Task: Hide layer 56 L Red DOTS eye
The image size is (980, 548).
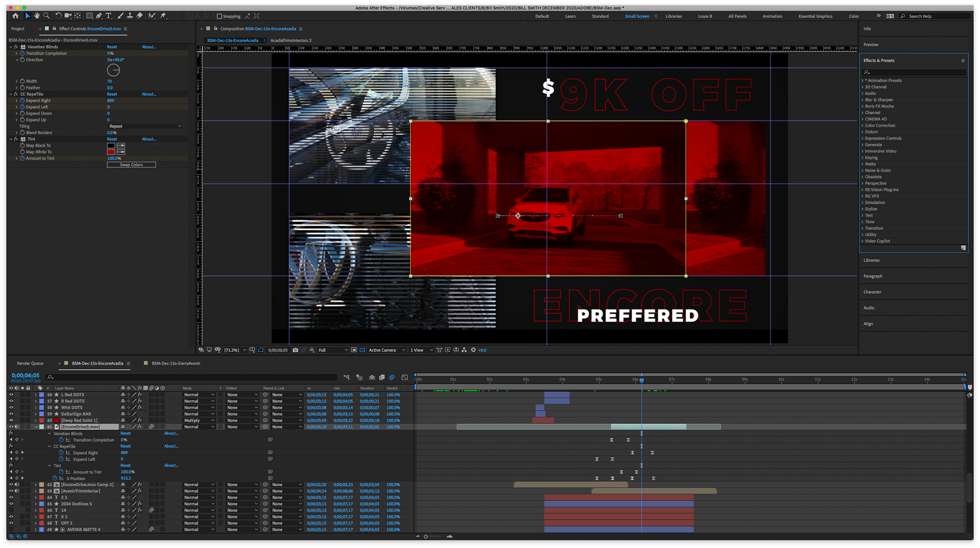Action: (x=11, y=395)
